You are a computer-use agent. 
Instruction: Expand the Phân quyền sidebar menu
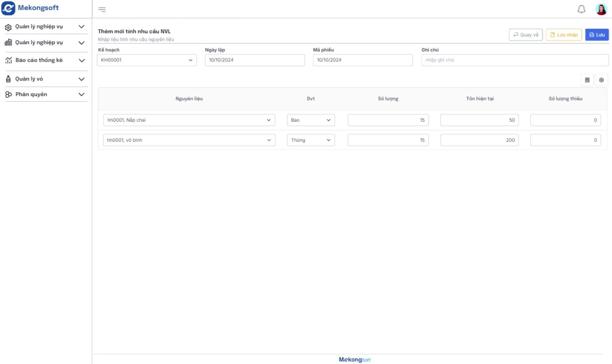[81, 95]
